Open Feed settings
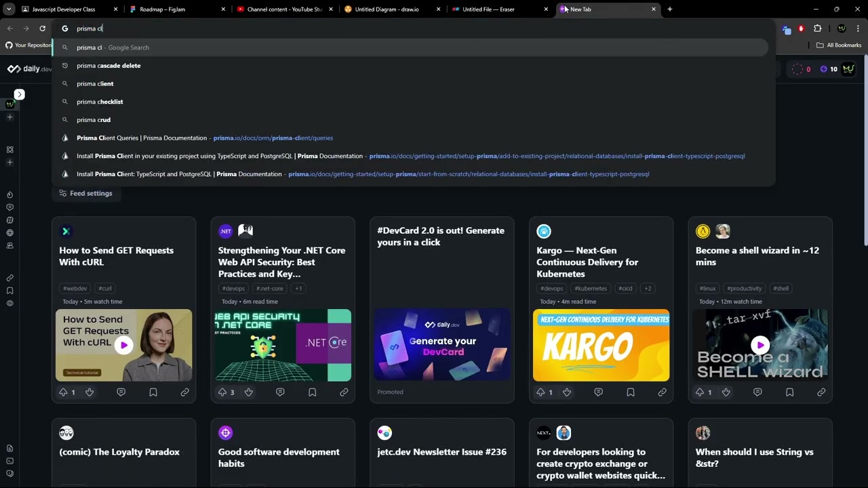The height and width of the screenshot is (488, 868). tap(85, 193)
